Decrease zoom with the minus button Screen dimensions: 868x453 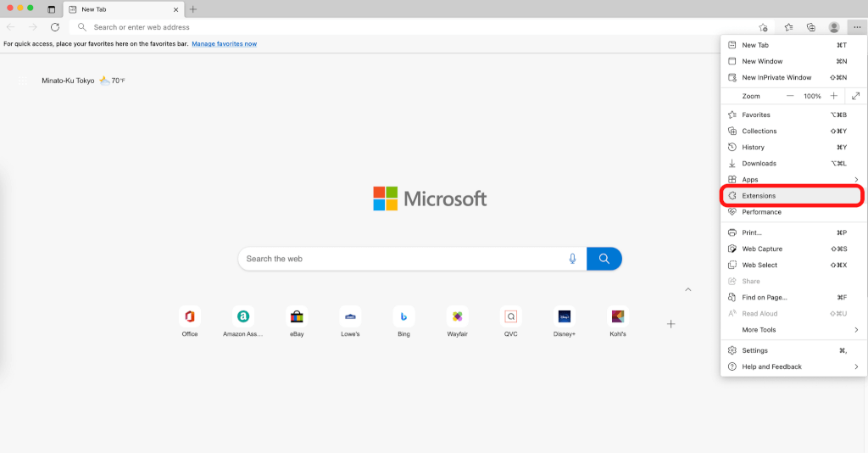790,96
